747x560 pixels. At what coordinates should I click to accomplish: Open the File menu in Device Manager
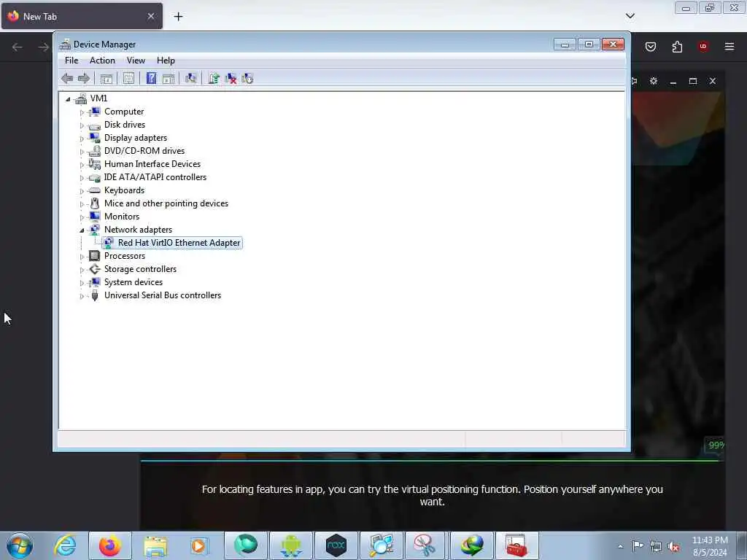[71, 61]
